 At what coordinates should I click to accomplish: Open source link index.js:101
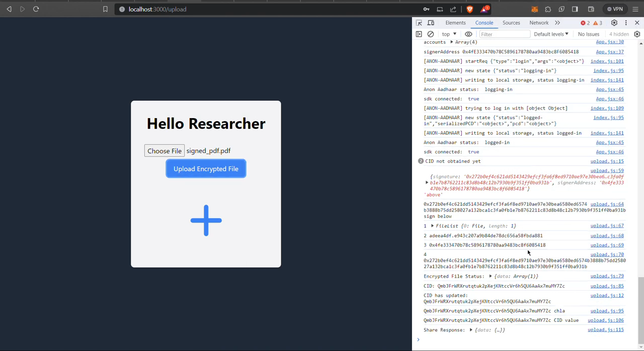click(607, 61)
